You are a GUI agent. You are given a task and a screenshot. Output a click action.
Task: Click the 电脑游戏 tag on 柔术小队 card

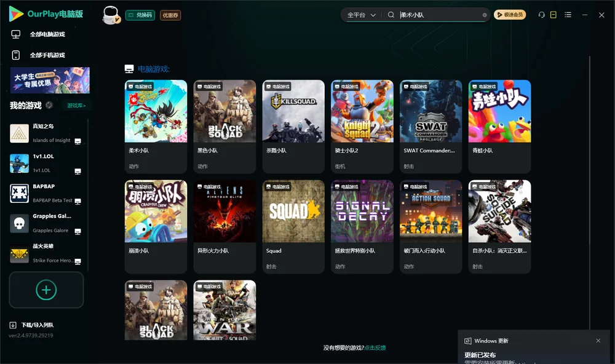pos(140,86)
